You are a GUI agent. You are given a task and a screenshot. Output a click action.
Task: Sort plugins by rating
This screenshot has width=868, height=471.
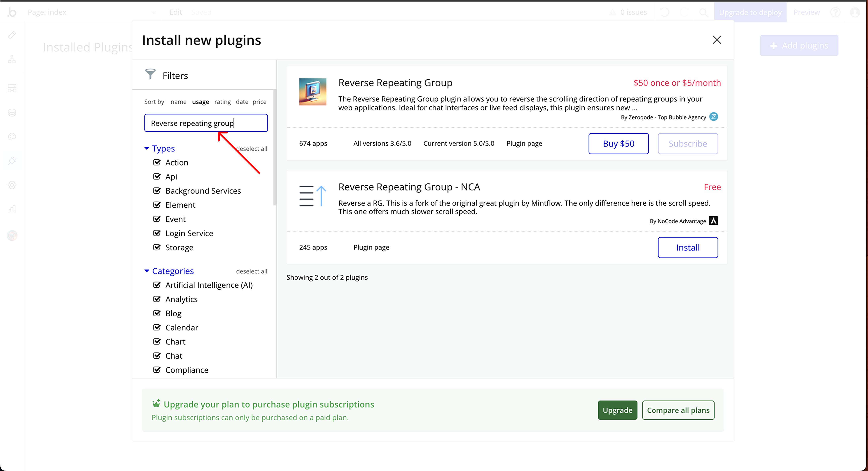tap(222, 102)
